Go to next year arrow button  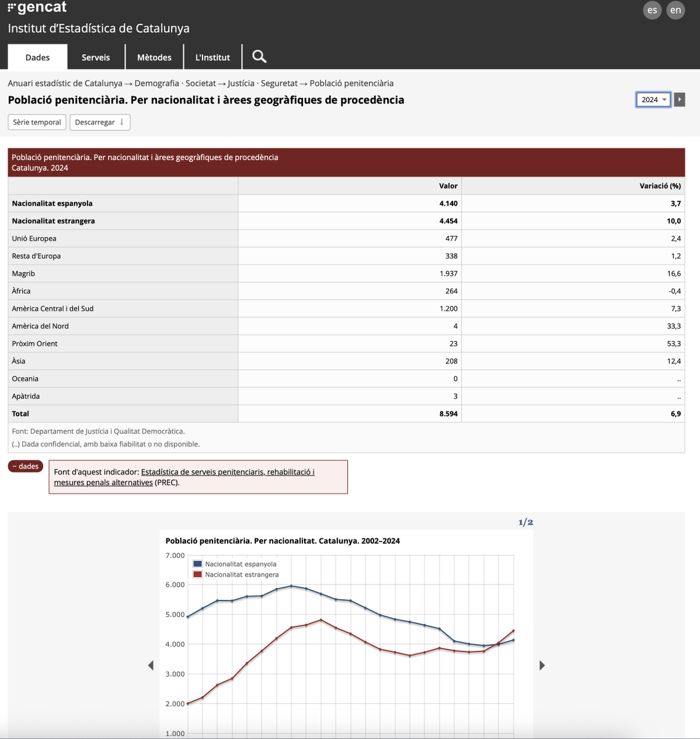point(680,99)
